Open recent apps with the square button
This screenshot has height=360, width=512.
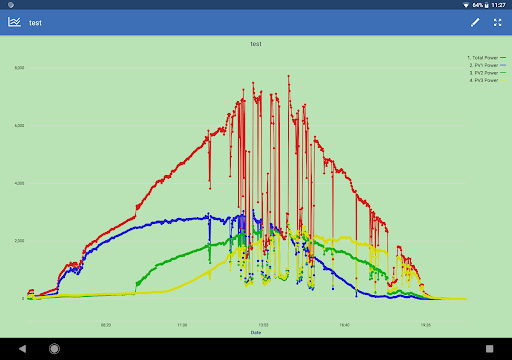point(489,349)
